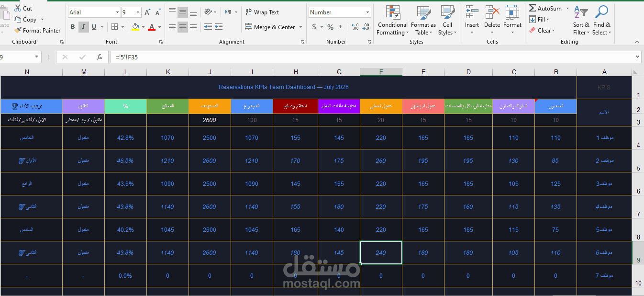644x296 pixels.
Task: Increase indent in cell
Action: pyautogui.click(x=219, y=27)
